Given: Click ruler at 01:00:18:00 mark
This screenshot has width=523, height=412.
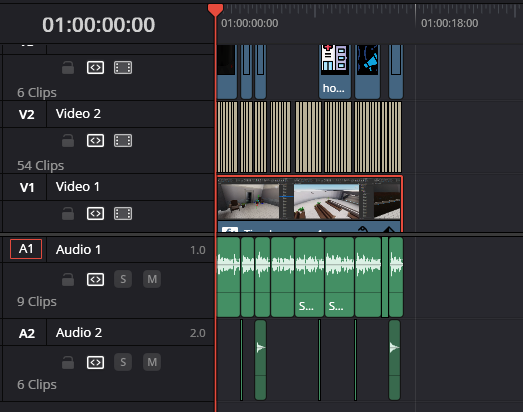Looking at the screenshot, I should tap(415, 15).
